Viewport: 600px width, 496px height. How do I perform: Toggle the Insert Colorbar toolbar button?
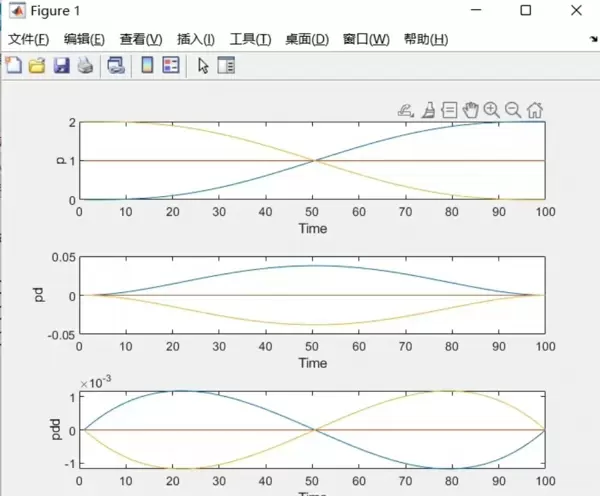click(x=147, y=66)
